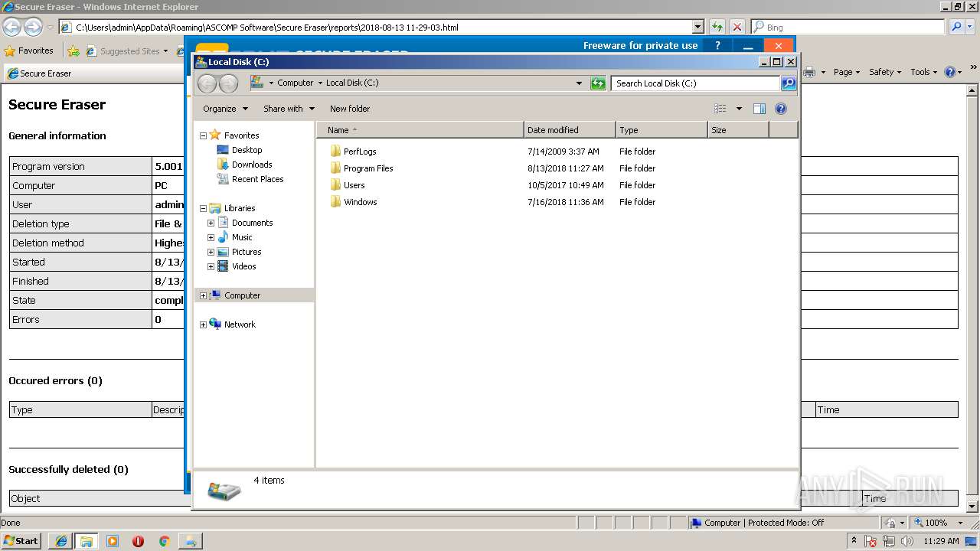The width and height of the screenshot is (980, 551).
Task: Refresh the Local Disk (C:) folder view
Action: 598,83
